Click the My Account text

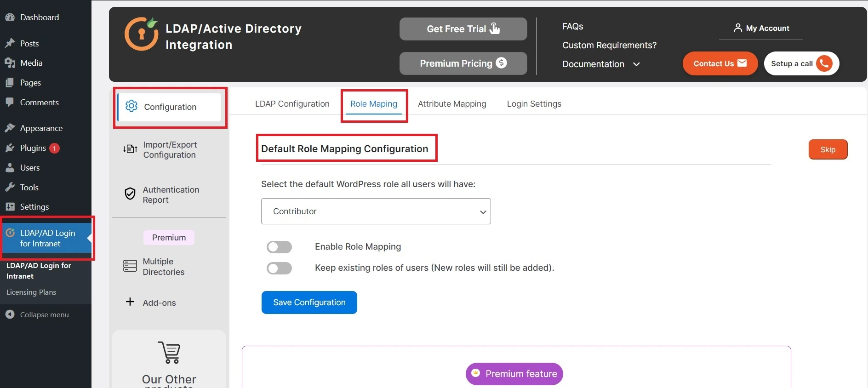click(768, 28)
